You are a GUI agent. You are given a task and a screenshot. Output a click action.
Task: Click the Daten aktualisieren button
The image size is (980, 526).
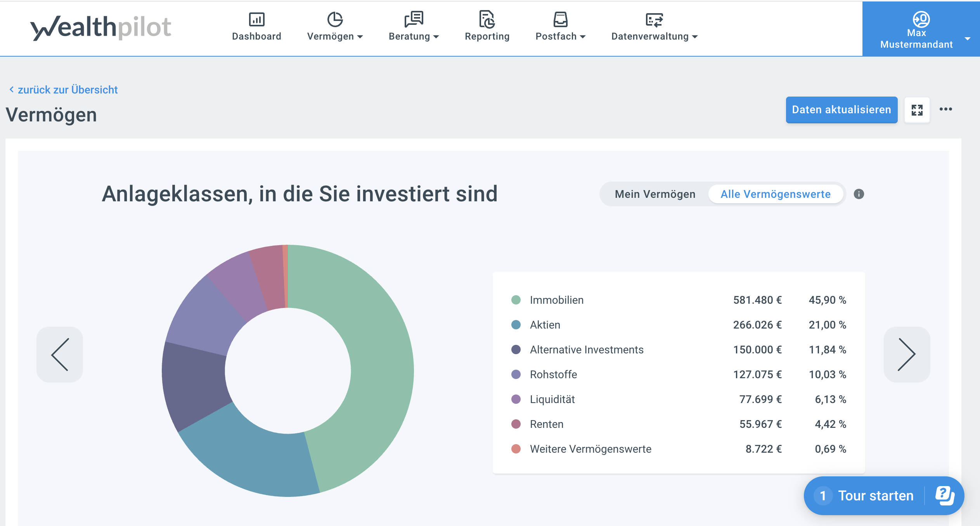click(x=841, y=110)
